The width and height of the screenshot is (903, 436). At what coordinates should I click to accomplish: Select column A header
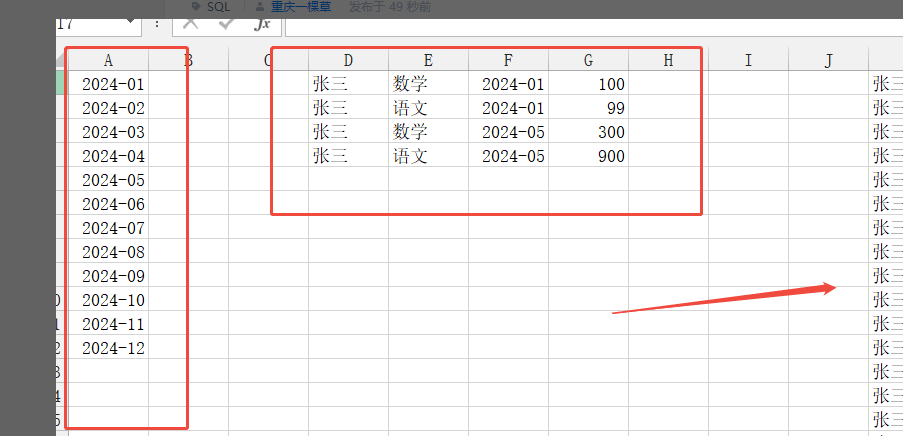108,60
